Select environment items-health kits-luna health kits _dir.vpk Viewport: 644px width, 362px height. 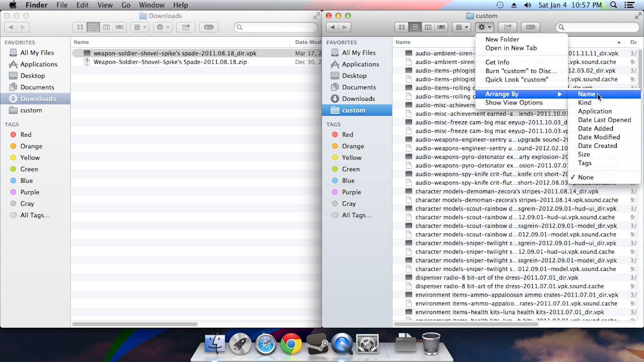click(516, 312)
